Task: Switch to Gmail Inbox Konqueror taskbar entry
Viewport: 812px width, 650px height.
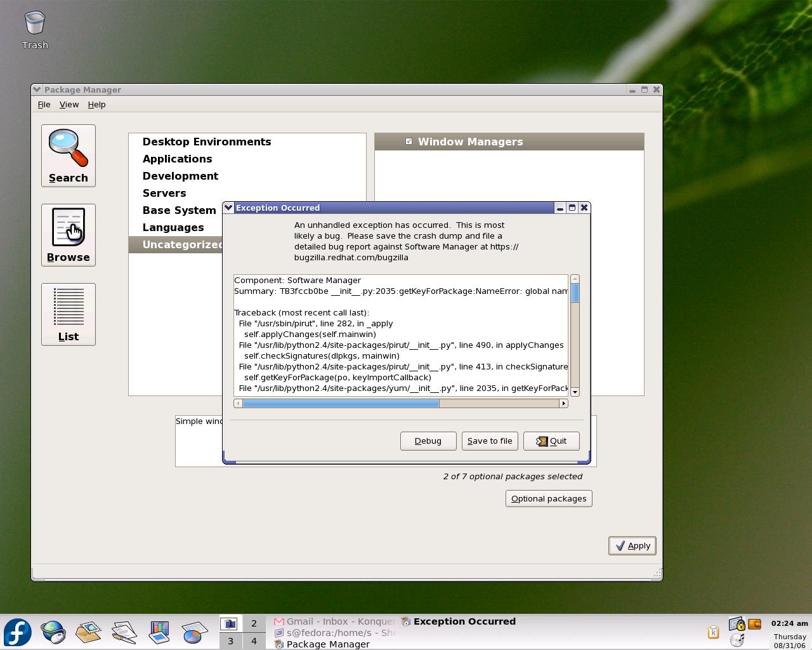Action: point(335,621)
